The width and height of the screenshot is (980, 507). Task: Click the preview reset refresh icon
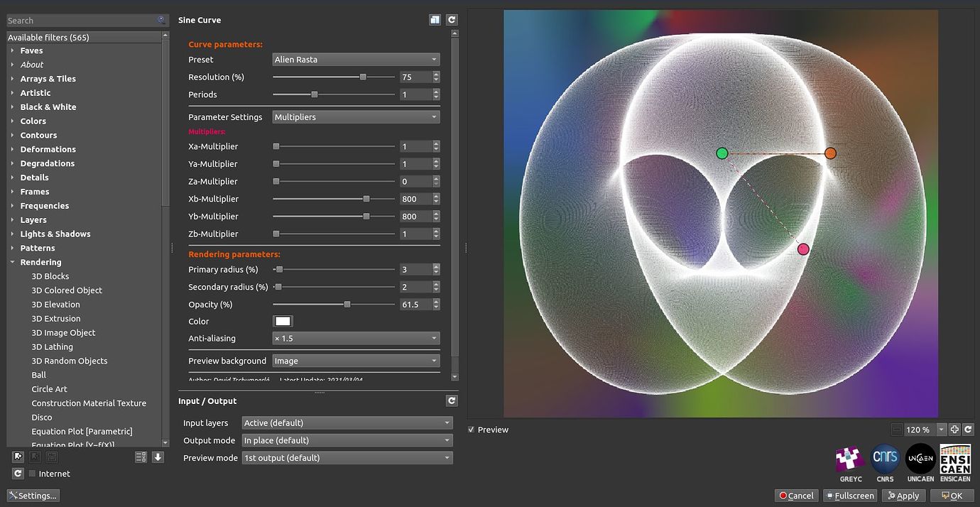pyautogui.click(x=968, y=429)
